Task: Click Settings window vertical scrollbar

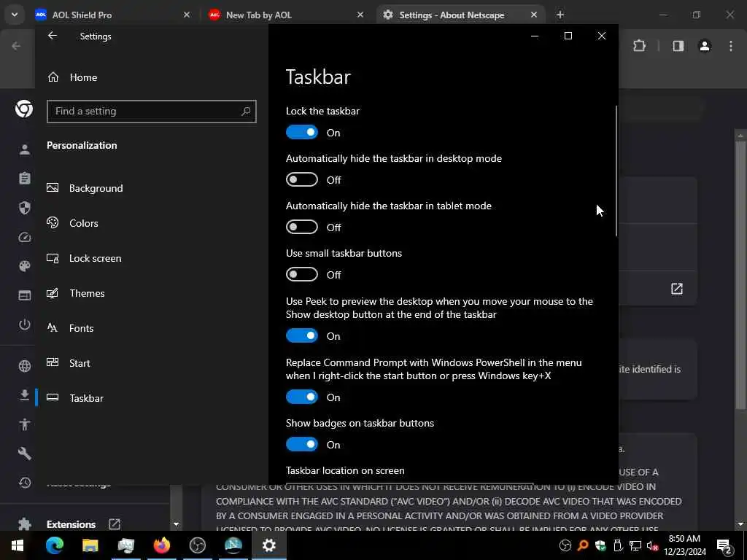Action: 616,171
